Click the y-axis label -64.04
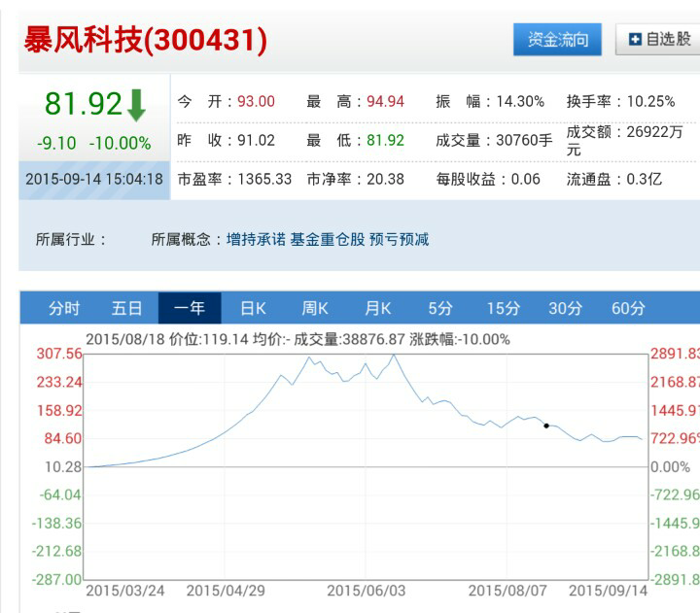This screenshot has width=700, height=613. click(x=60, y=495)
